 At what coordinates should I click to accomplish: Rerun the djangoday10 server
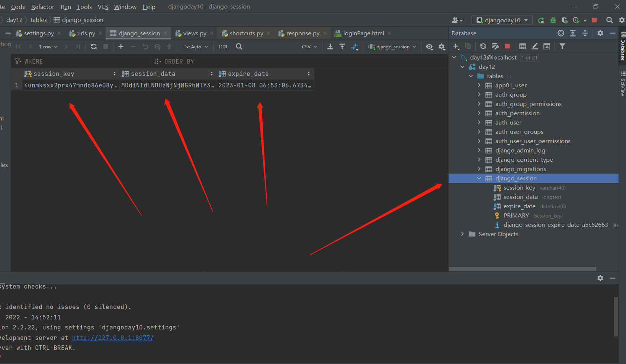[x=541, y=20]
